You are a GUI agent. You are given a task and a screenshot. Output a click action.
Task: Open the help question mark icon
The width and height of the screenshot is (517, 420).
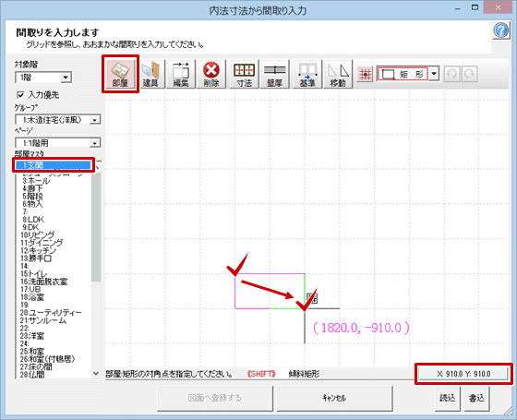point(500,30)
